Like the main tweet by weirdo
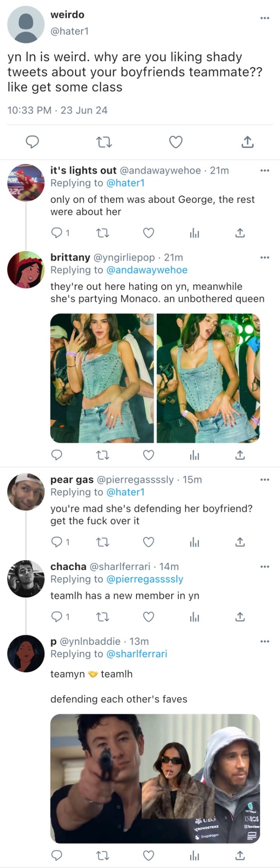 tap(176, 142)
